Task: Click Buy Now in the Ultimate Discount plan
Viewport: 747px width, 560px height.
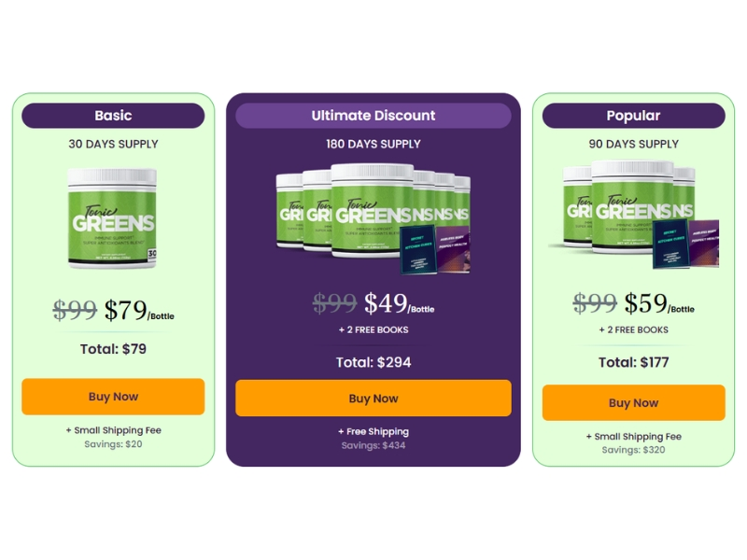Action: [373, 399]
